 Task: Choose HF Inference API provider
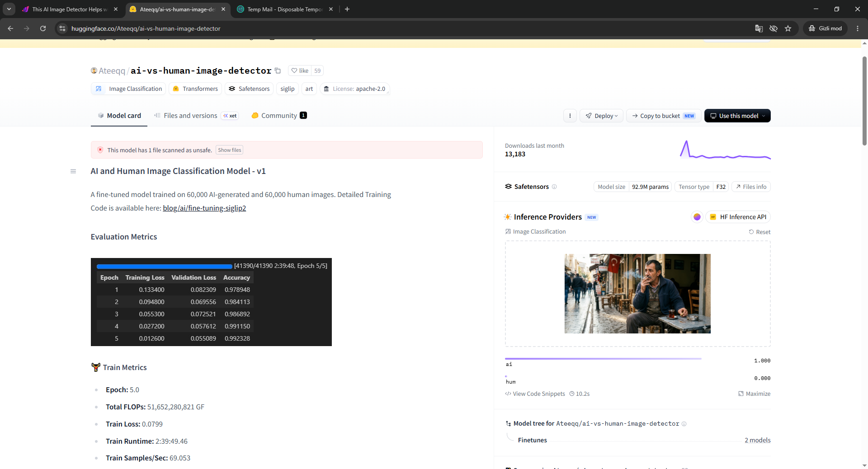(738, 217)
